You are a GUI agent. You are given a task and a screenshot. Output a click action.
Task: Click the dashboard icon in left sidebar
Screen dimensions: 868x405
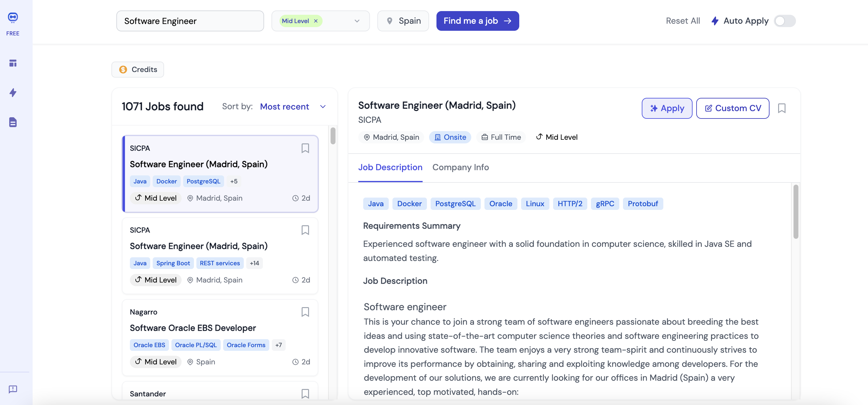[x=13, y=63]
